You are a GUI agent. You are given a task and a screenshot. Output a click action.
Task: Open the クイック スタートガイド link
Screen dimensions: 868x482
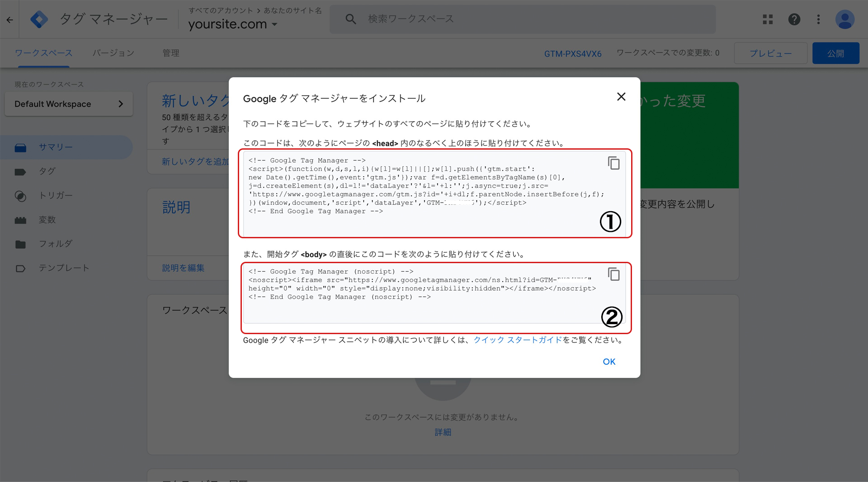518,340
